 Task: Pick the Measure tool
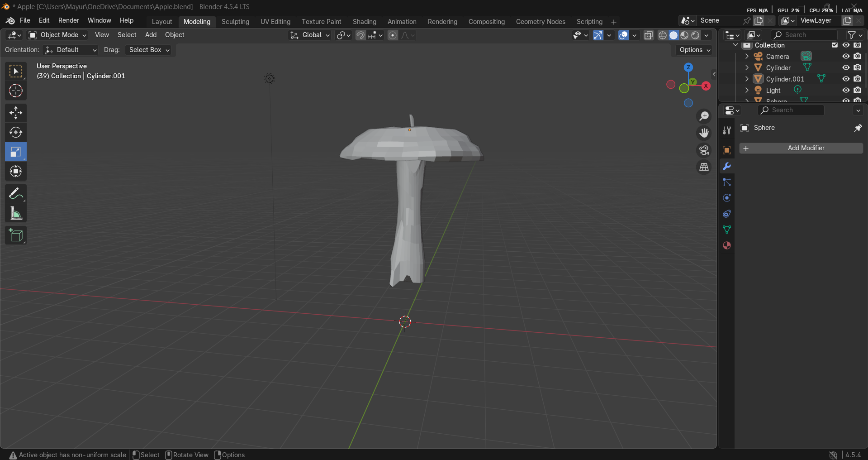tap(16, 213)
